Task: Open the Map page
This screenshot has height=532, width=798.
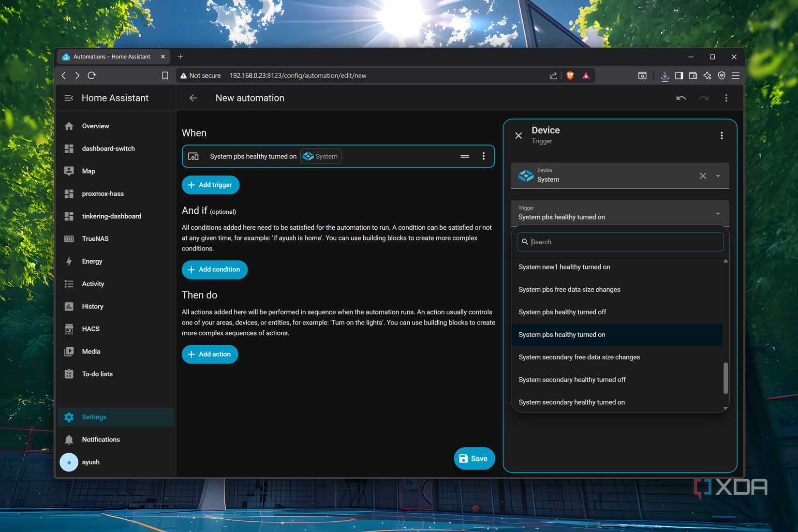Action: (x=116, y=171)
